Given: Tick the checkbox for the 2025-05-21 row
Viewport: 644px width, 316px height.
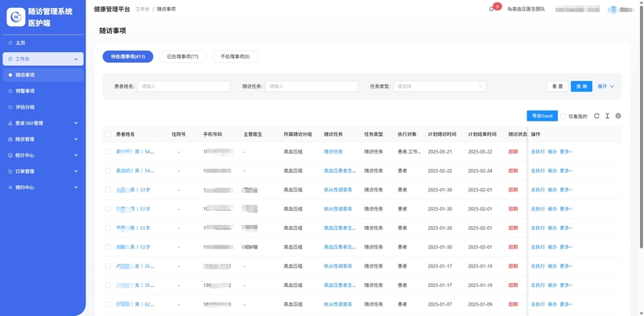Looking at the screenshot, I should [x=108, y=151].
